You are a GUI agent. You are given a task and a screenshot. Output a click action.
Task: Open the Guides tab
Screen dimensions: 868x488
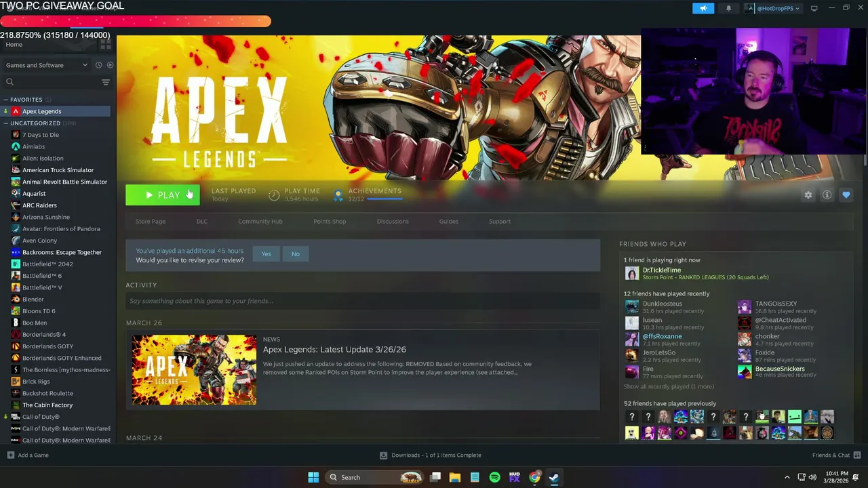pos(449,222)
